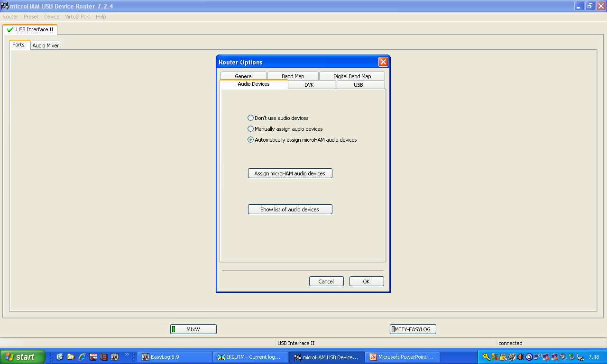Open the Windows start menu
This screenshot has height=364, width=607.
pyautogui.click(x=23, y=357)
